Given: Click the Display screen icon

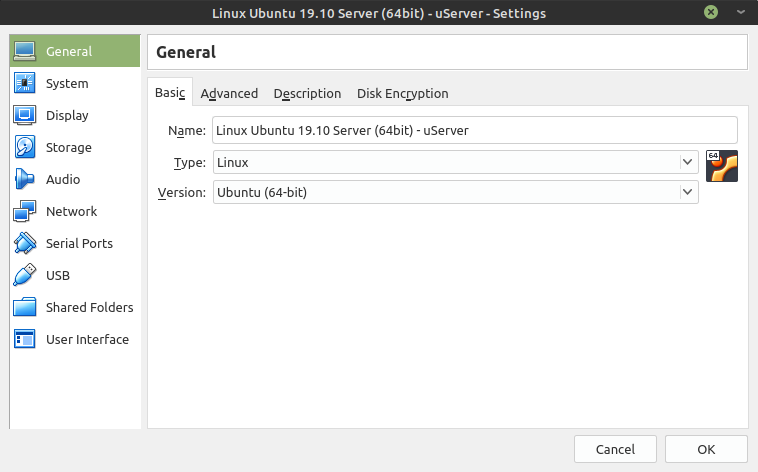Looking at the screenshot, I should (24, 115).
